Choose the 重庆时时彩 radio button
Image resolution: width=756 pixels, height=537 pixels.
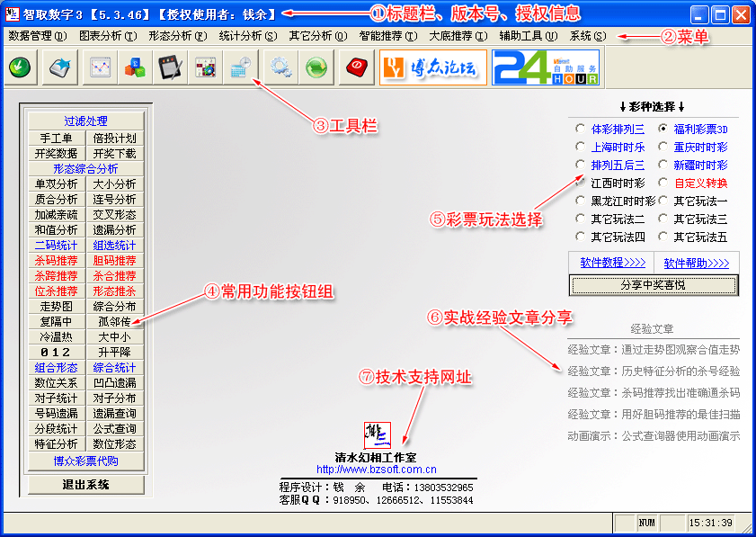(693, 147)
